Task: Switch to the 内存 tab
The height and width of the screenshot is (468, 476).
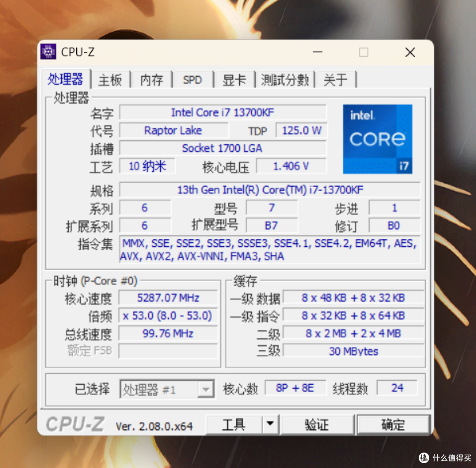Action: pos(152,80)
